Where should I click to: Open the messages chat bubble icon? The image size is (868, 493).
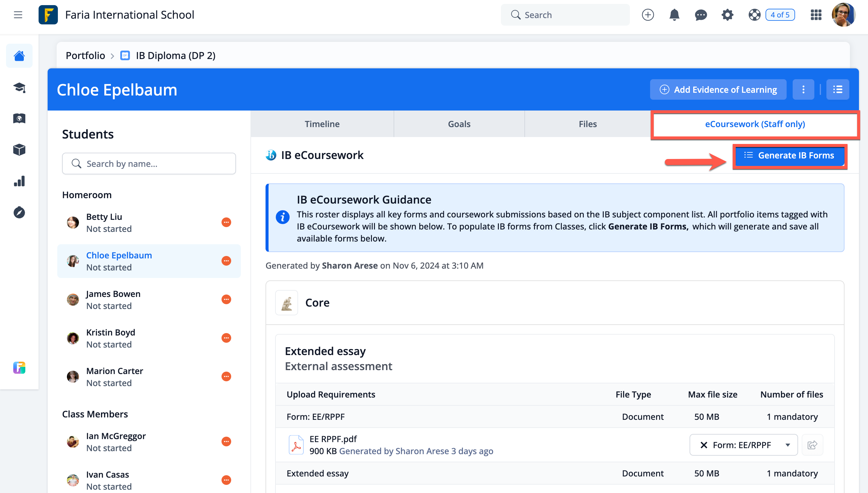click(x=701, y=15)
